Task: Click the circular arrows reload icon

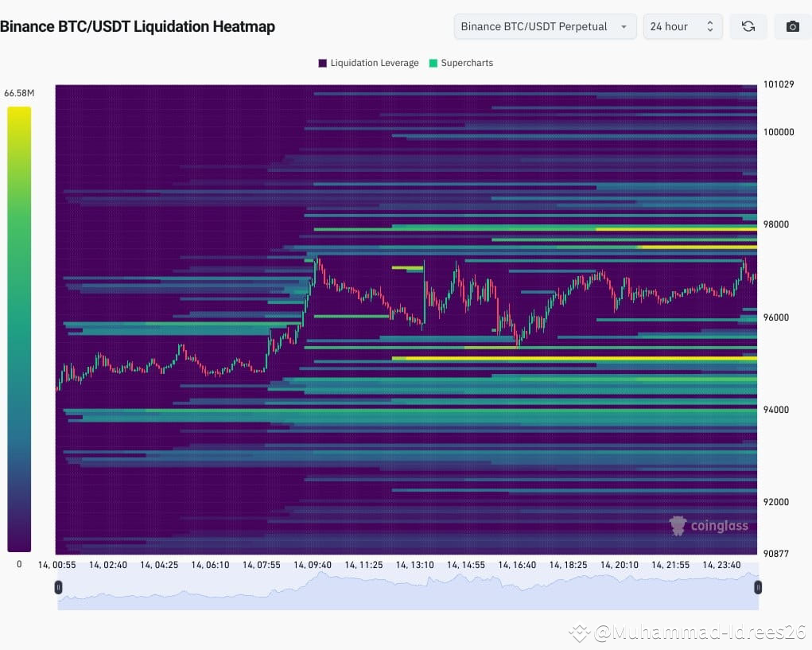Action: tap(748, 26)
